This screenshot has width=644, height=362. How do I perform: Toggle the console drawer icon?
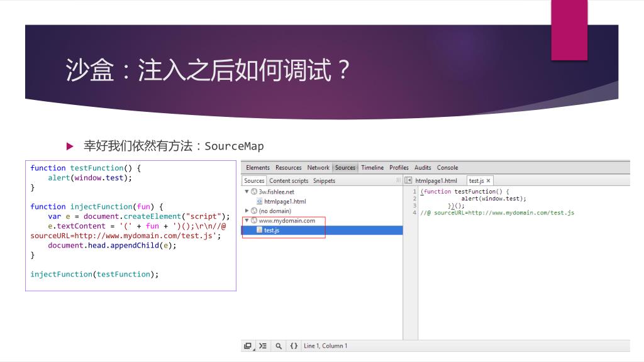coord(263,346)
